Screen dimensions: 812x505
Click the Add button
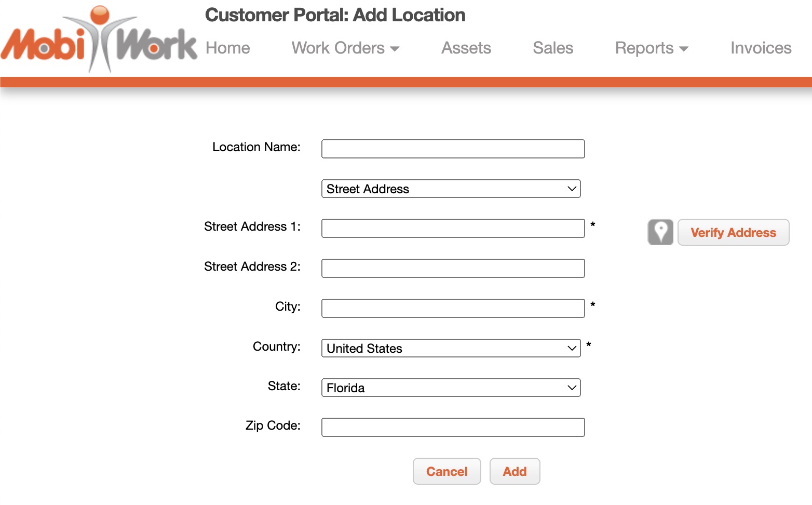pos(515,471)
